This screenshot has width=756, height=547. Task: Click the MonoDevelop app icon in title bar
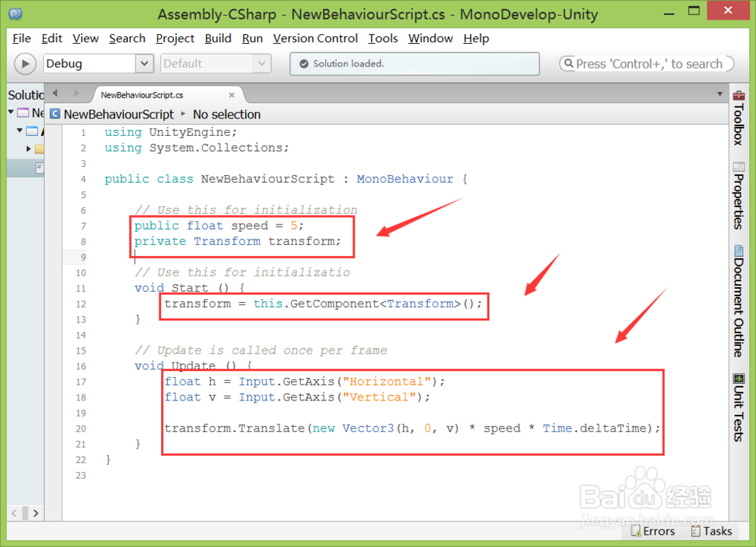point(15,13)
